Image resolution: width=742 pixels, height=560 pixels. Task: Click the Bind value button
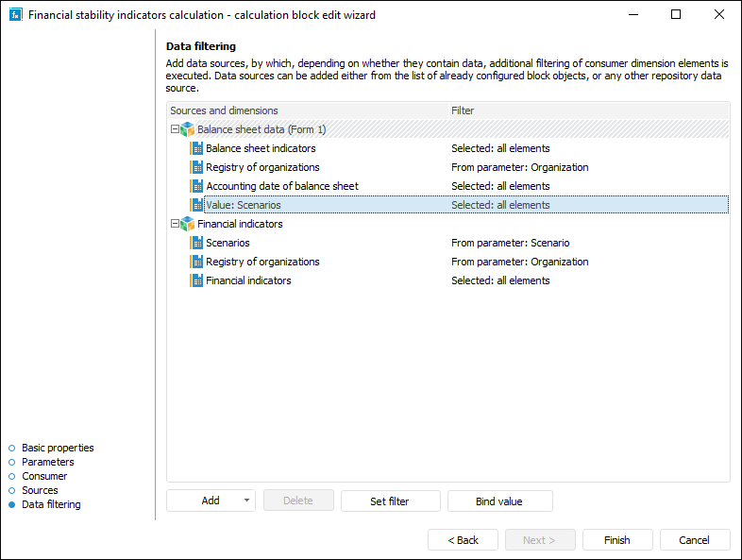click(499, 501)
